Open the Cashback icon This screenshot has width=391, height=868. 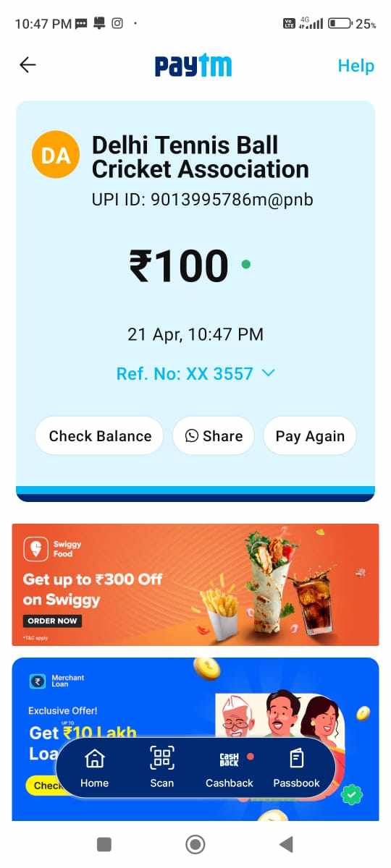[x=229, y=759]
